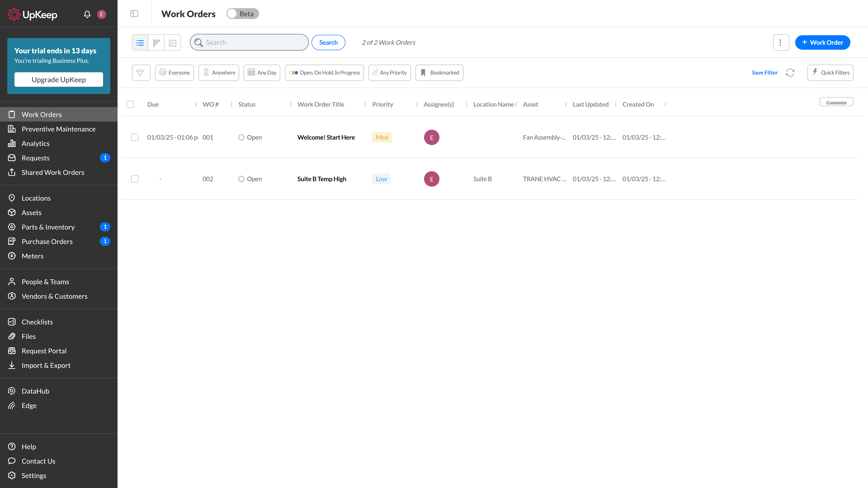868x488 pixels.
Task: Switch to list view
Action: 140,42
